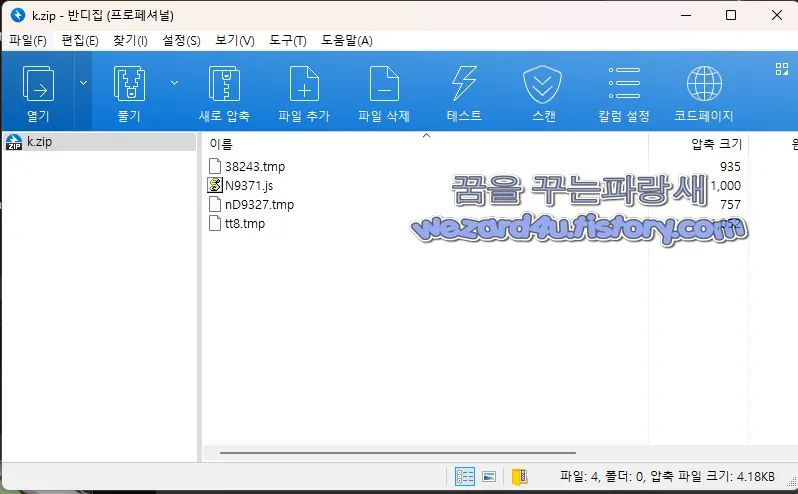Click the status text 압축 파일 크기: 4.18KB

click(x=712, y=477)
